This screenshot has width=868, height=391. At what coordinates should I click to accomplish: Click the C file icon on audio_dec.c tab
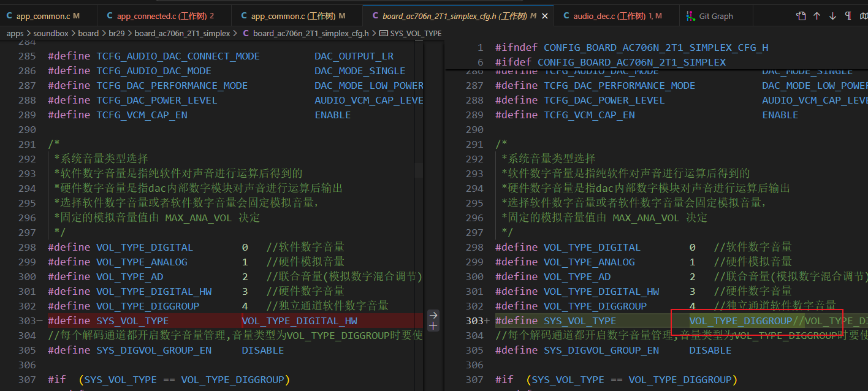tap(566, 16)
